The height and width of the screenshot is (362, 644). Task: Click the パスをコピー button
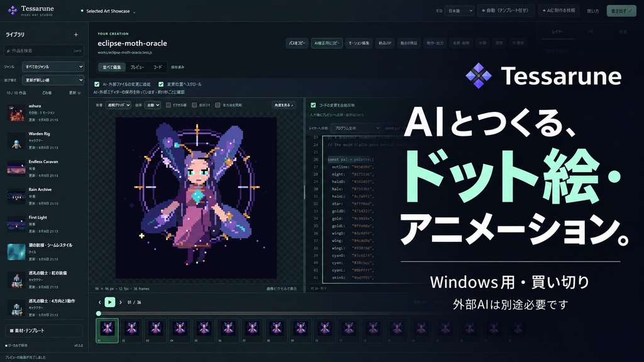pos(297,43)
